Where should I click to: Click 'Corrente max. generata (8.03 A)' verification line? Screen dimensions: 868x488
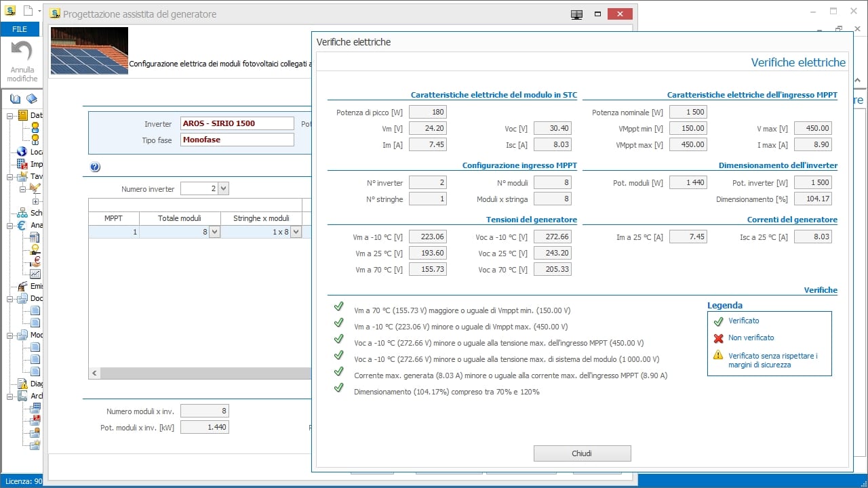[511, 375]
